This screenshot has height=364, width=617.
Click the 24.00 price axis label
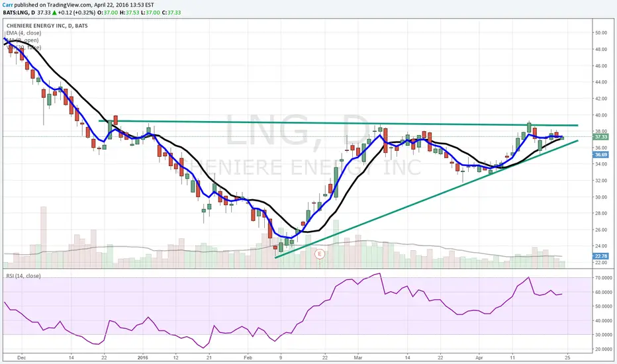point(600,246)
